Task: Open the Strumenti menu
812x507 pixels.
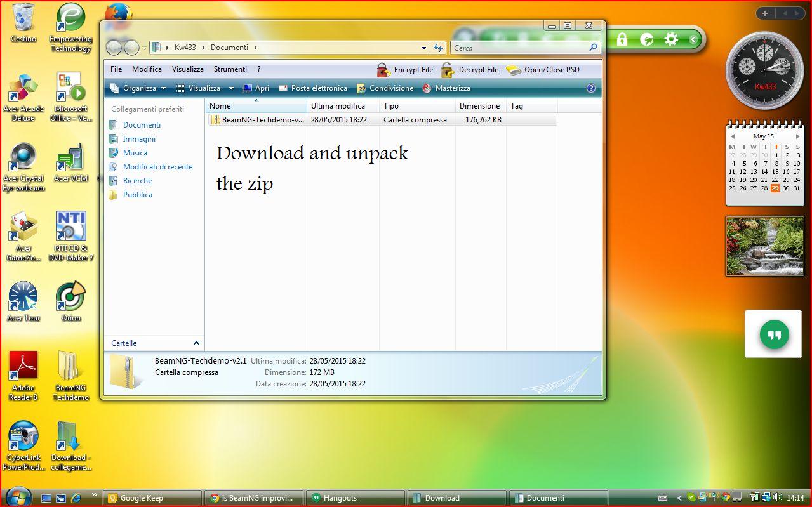Action: pos(230,69)
